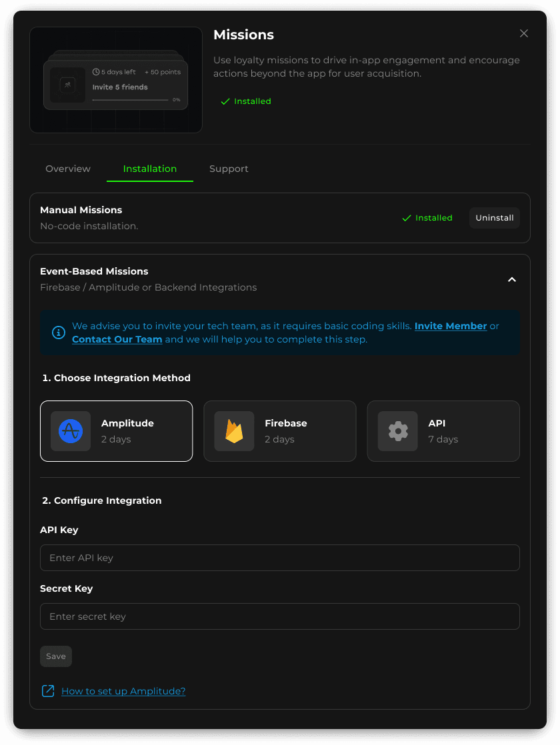Click the info icon in the advisory banner
Image resolution: width=560 pixels, height=745 pixels.
click(58, 333)
